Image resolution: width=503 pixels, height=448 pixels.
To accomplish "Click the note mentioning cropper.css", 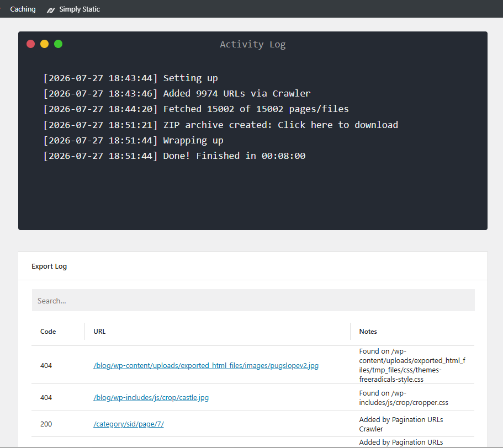I will click(404, 398).
